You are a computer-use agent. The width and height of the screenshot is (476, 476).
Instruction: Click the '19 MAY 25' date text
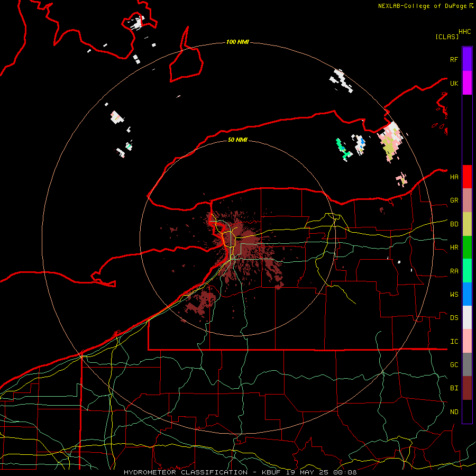tap(307, 472)
